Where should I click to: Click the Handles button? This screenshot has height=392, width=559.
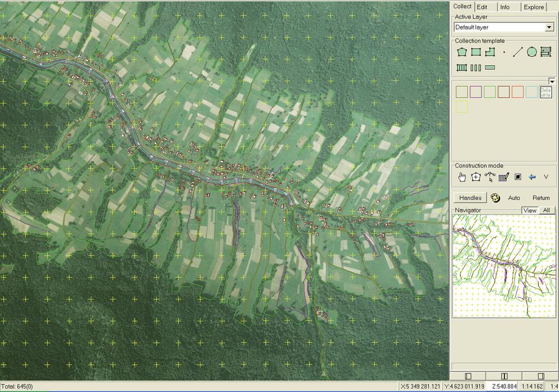470,198
